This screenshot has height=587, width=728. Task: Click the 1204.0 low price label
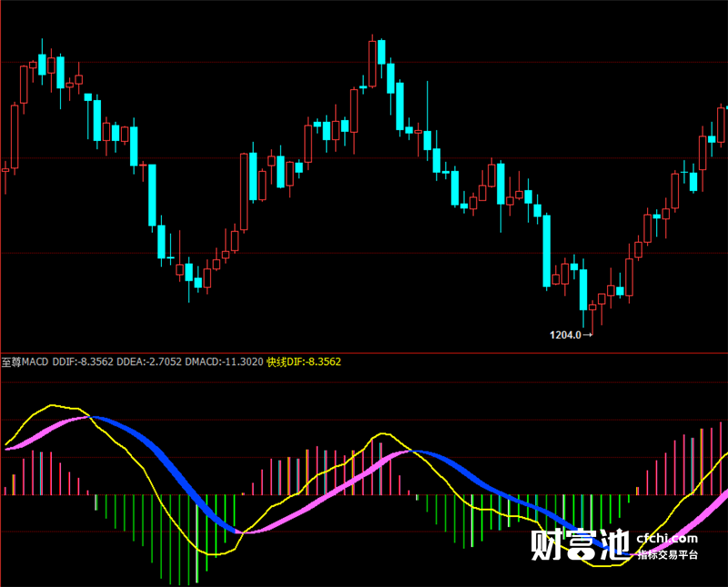point(565,335)
